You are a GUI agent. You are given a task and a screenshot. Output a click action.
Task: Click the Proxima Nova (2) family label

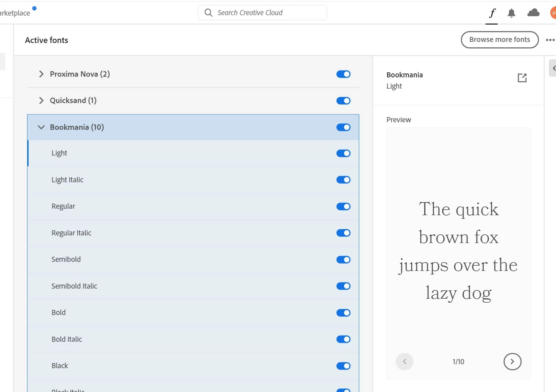(x=80, y=74)
